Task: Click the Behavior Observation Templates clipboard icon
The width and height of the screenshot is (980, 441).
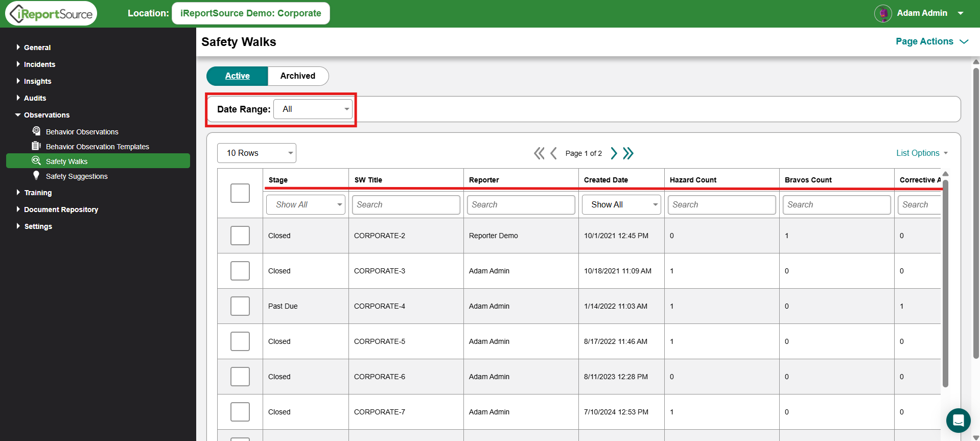Action: pyautogui.click(x=36, y=146)
